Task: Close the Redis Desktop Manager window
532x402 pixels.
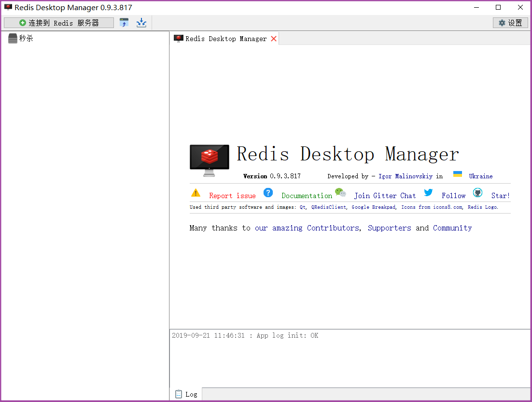Action: pyautogui.click(x=520, y=7)
